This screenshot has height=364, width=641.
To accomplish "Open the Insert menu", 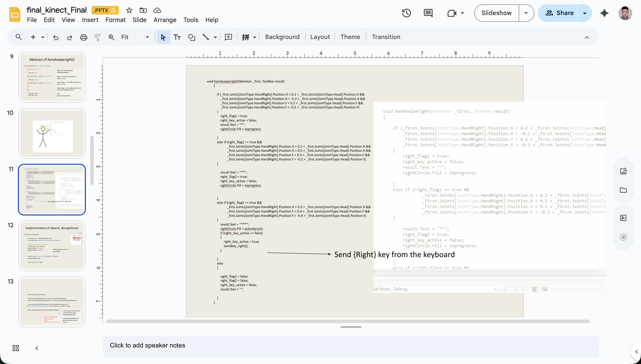I will (x=90, y=20).
